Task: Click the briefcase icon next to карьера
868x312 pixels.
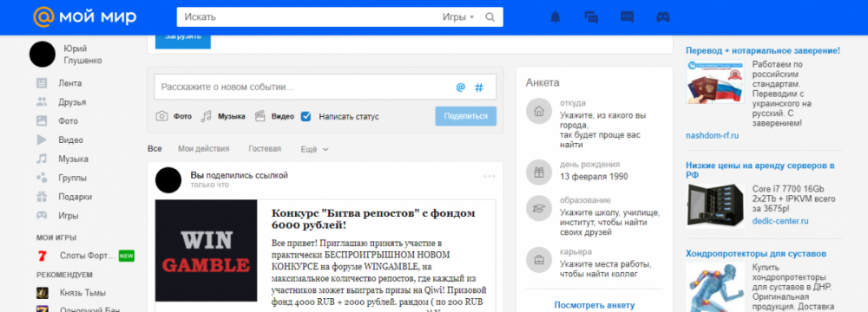Action: tap(539, 259)
